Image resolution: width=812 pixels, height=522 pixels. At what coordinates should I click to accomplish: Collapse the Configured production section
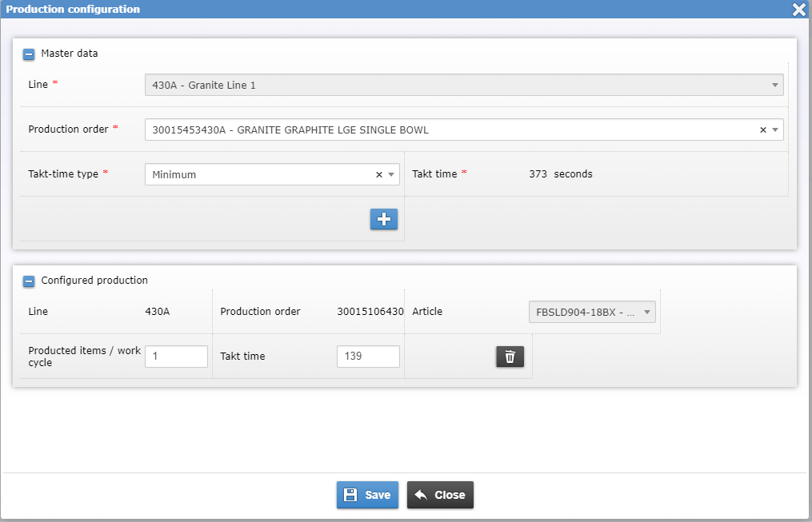coord(29,281)
